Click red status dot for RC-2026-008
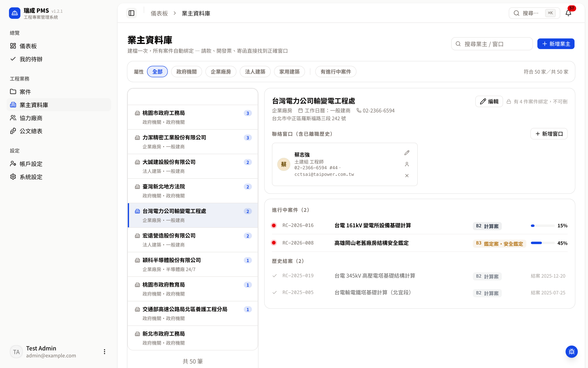The image size is (588, 368). click(x=274, y=243)
